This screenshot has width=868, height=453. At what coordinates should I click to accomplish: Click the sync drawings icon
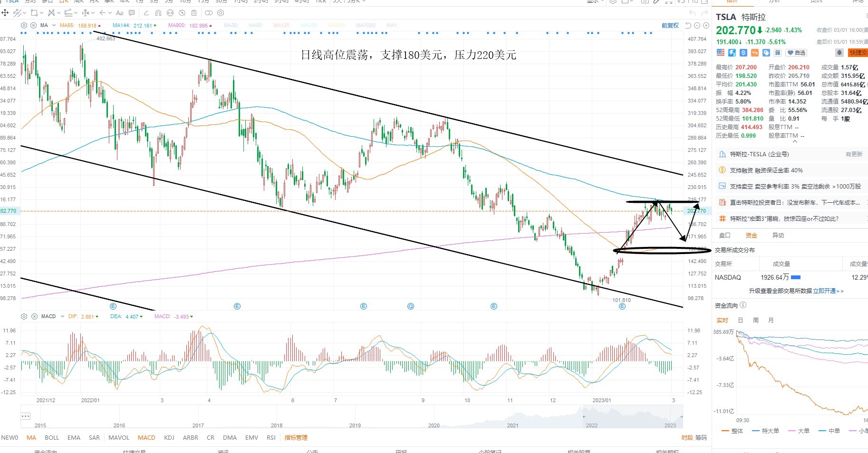pyautogui.click(x=170, y=13)
